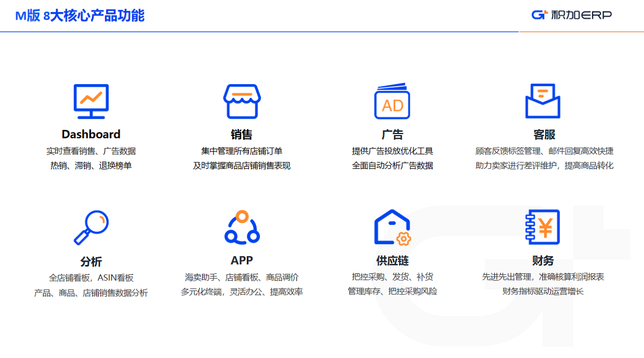Click the Dashboard monitor chart icon

(x=91, y=101)
